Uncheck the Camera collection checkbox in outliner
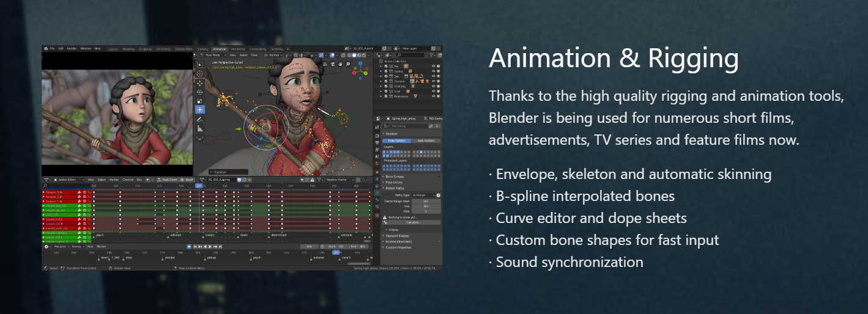The height and width of the screenshot is (314, 868). click(386, 81)
